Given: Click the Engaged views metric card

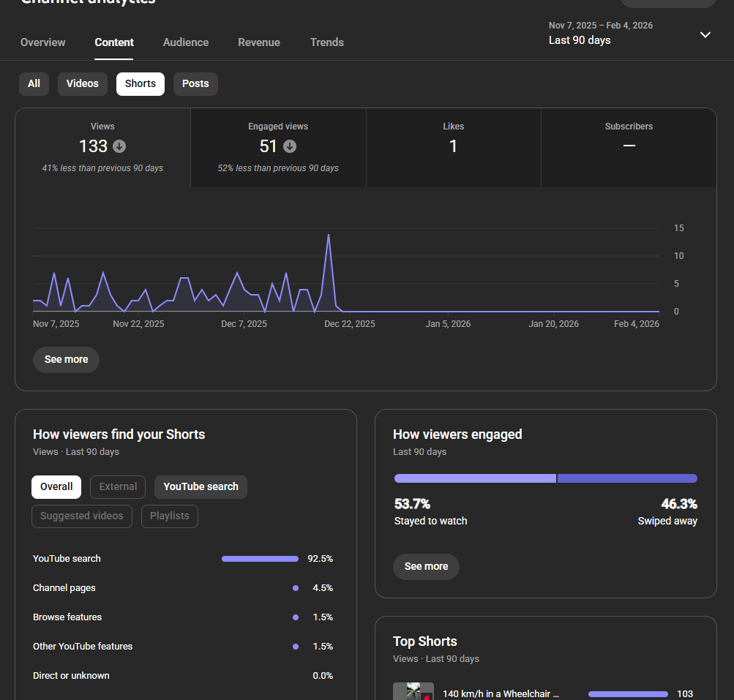Looking at the screenshot, I should 278,148.
